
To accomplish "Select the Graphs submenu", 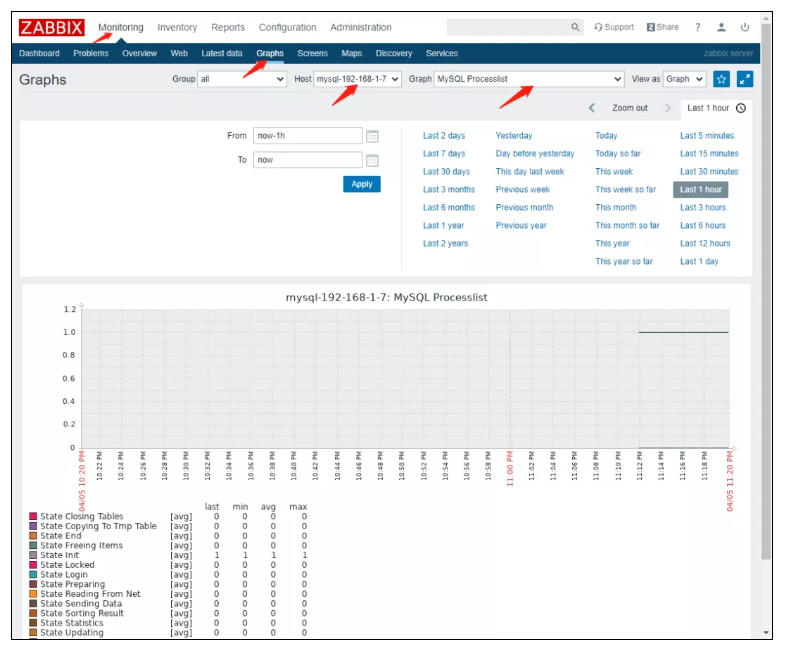I will (x=270, y=53).
